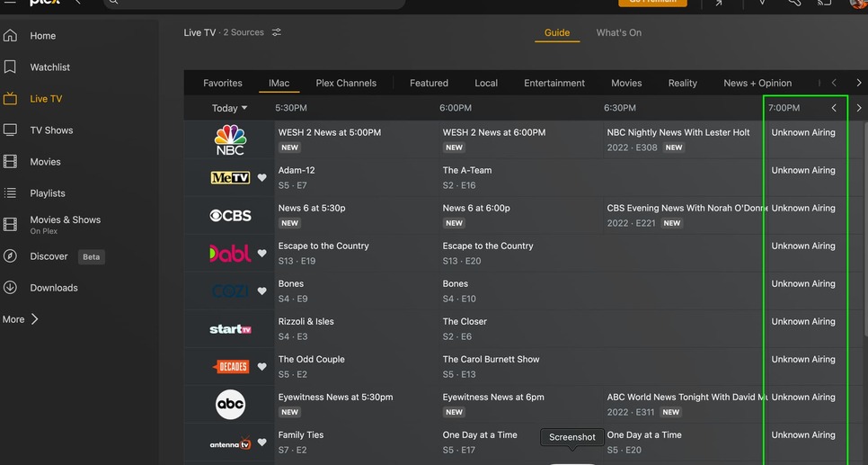
Task: Go to later times in guide timeline
Action: [x=859, y=108]
